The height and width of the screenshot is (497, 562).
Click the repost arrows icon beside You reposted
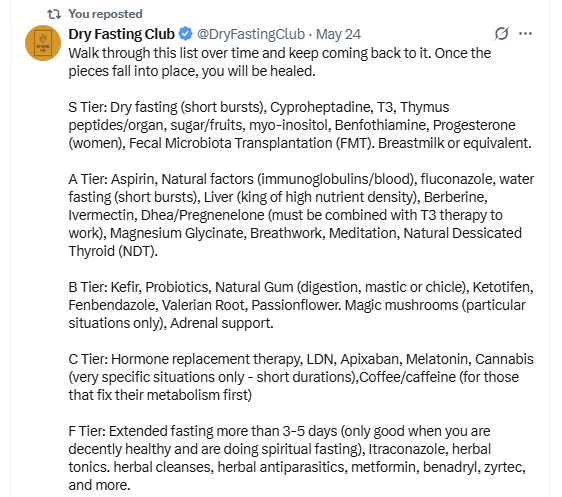pos(54,14)
